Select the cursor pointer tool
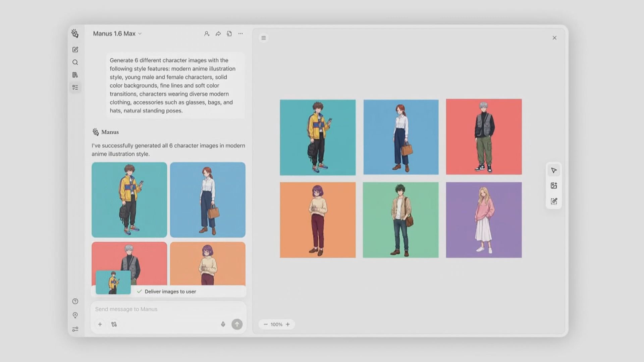 pyautogui.click(x=554, y=170)
